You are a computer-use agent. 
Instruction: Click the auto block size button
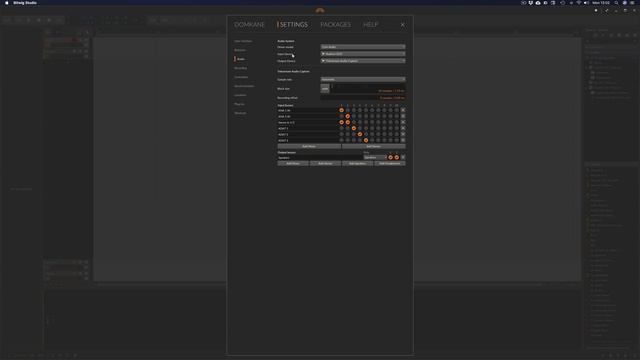click(325, 88)
